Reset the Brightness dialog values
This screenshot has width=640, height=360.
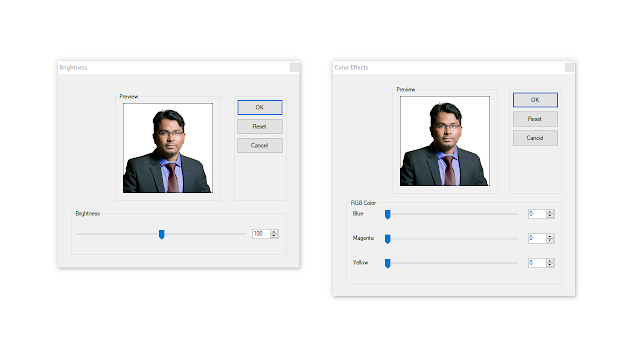tap(260, 127)
